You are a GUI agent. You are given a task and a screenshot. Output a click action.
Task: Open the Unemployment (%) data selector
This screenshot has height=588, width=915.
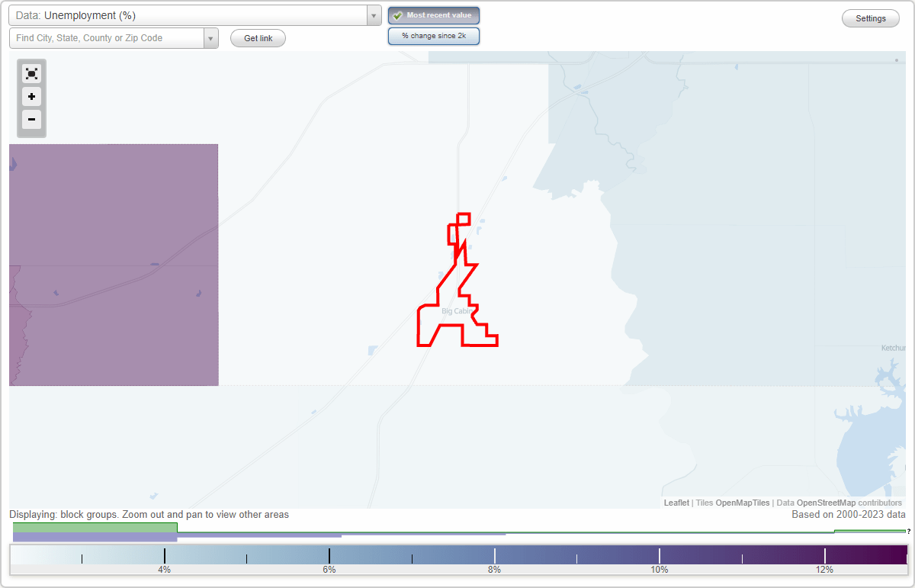(191, 15)
